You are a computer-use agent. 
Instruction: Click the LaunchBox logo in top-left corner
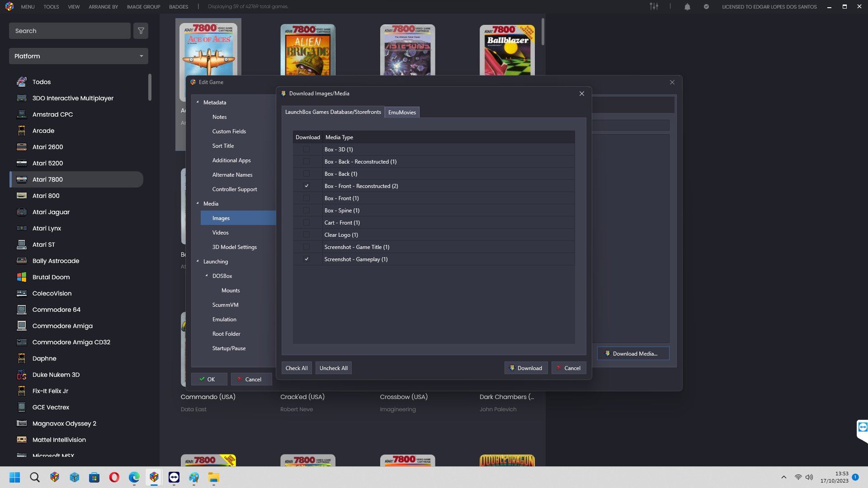click(x=9, y=7)
